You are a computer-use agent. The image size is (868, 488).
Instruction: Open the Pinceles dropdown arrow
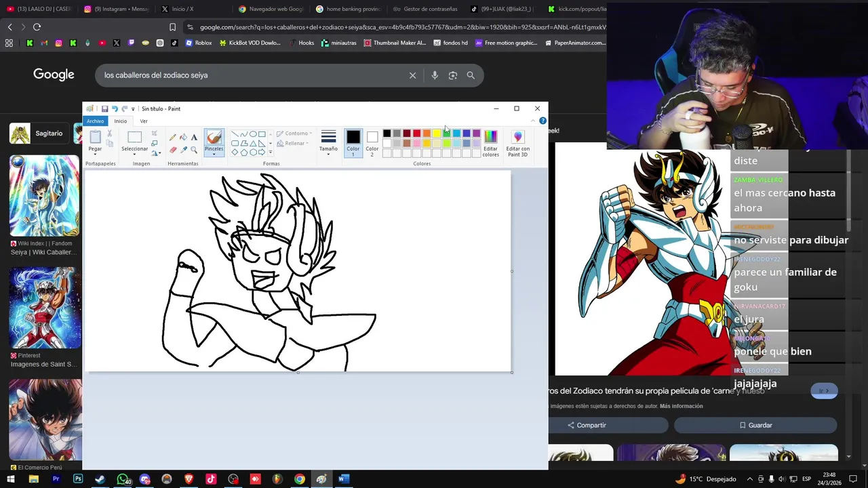tap(214, 153)
